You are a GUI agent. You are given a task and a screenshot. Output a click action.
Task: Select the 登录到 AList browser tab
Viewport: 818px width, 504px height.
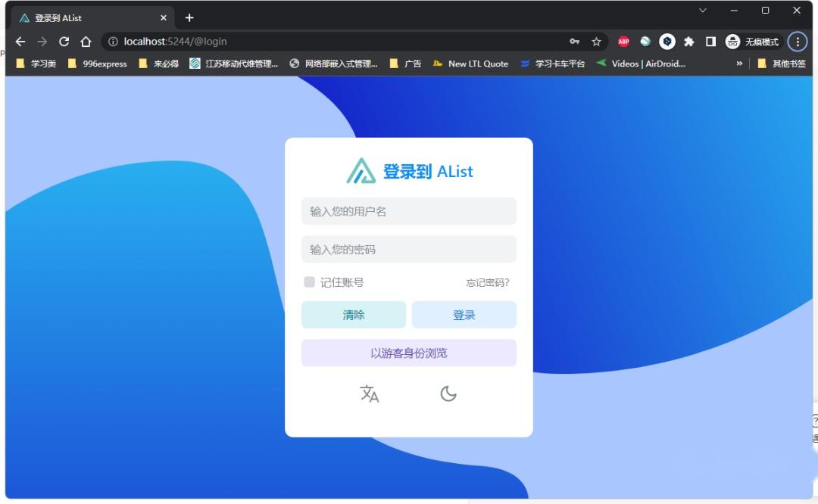92,18
